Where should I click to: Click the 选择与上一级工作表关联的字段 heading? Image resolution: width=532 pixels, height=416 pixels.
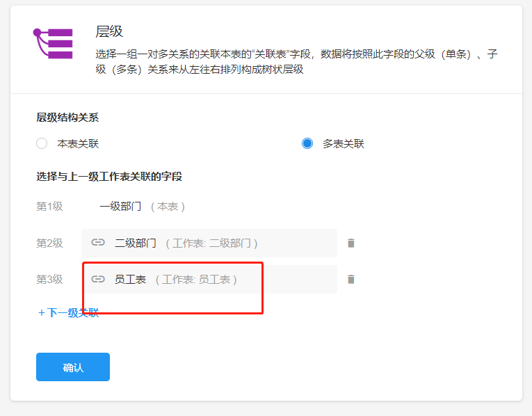pos(109,177)
